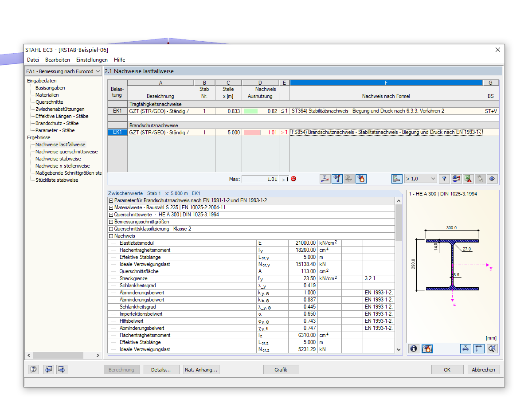Click the eye view-mode icon
532x399 pixels.
tap(492, 179)
